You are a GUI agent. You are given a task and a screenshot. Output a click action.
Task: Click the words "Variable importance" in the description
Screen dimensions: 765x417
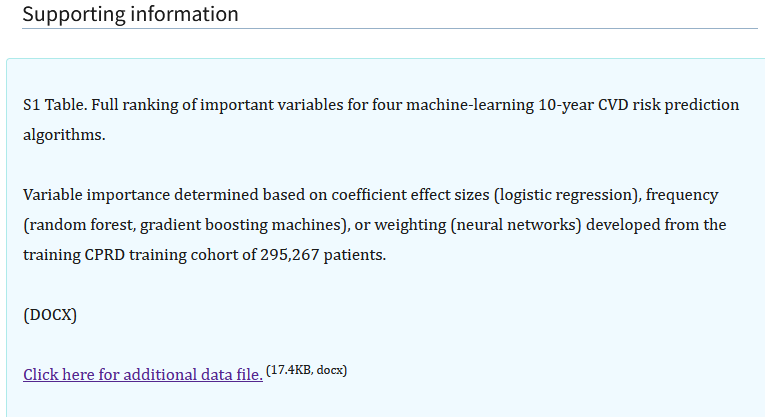pyautogui.click(x=97, y=195)
